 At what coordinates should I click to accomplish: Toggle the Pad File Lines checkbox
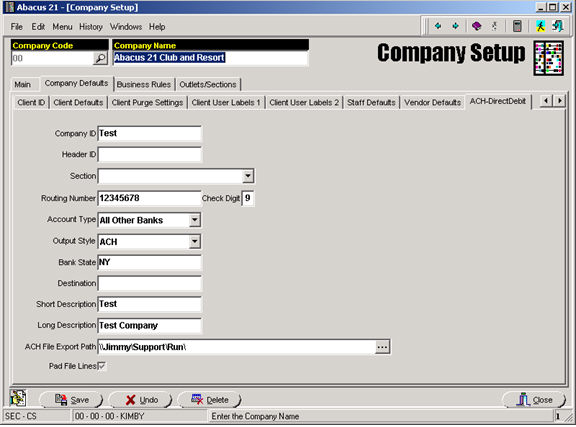(102, 366)
